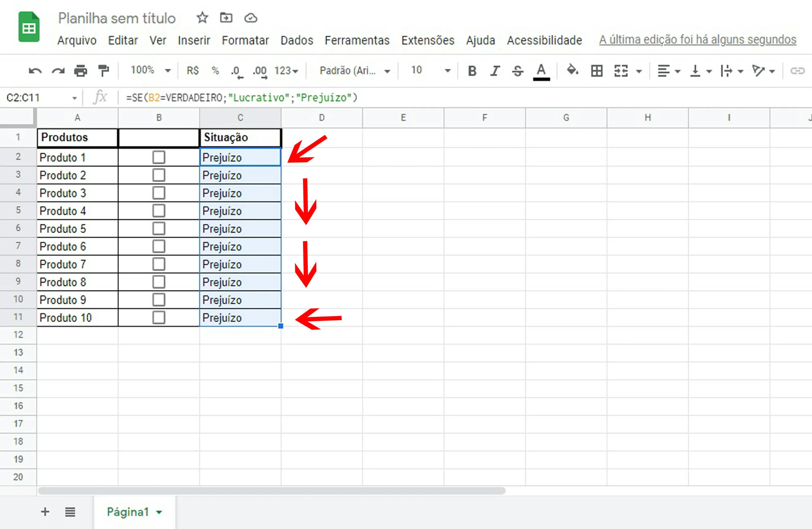The height and width of the screenshot is (529, 812).
Task: Click the Undo icon
Action: coord(35,71)
